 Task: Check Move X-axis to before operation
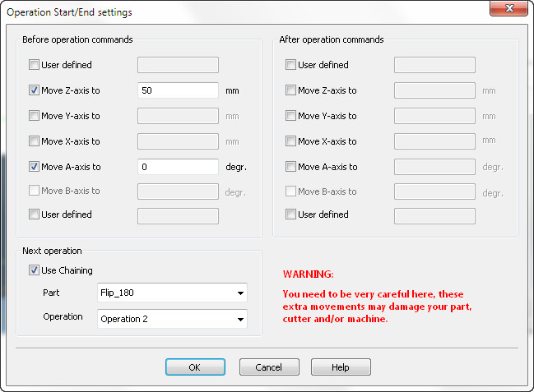tap(34, 141)
